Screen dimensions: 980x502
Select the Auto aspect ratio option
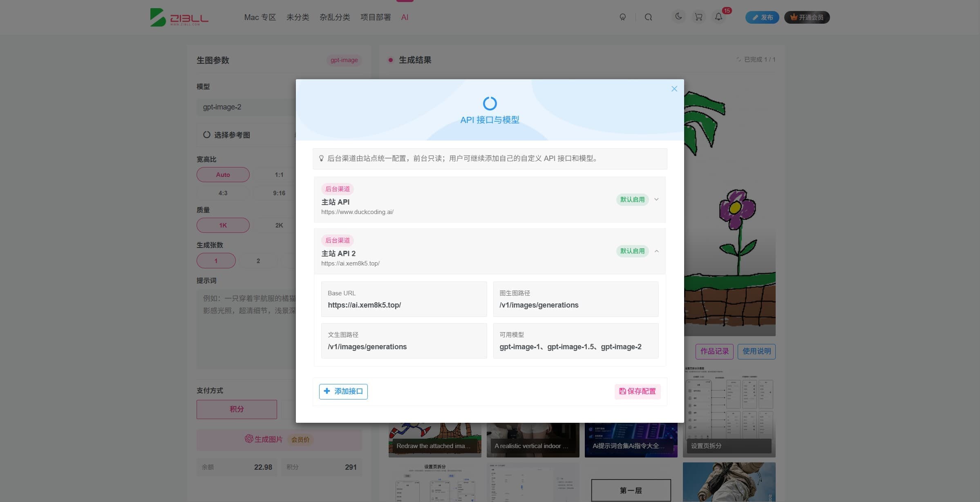pos(223,174)
